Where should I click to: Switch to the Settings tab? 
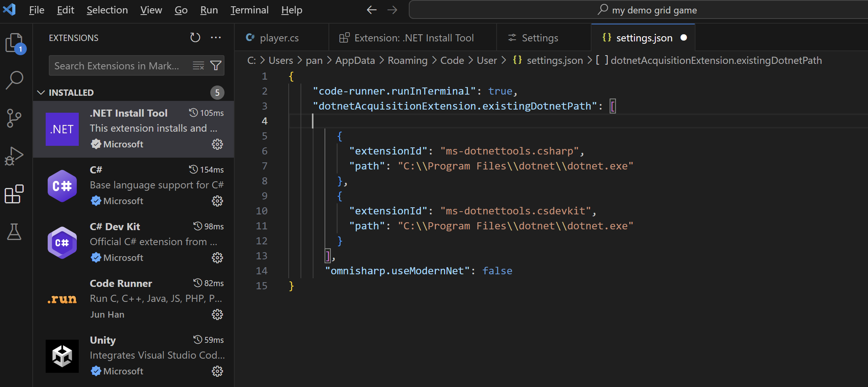tap(540, 38)
